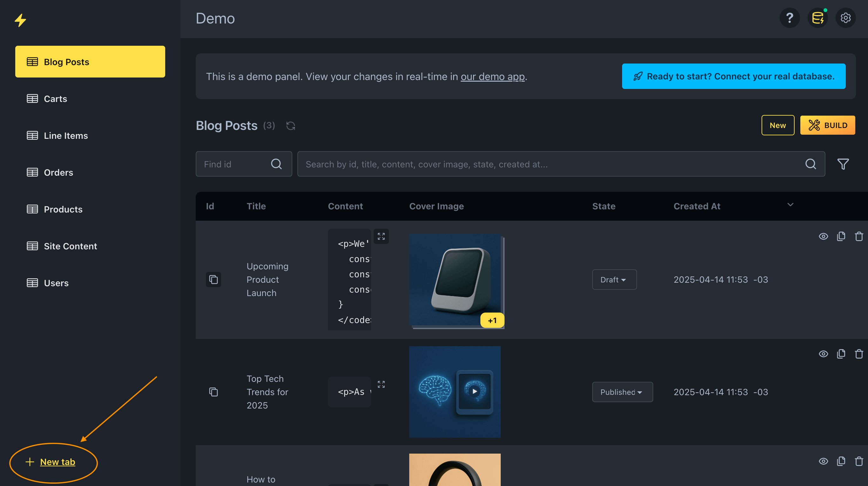
Task: Switch to the Orders tab
Action: point(58,172)
